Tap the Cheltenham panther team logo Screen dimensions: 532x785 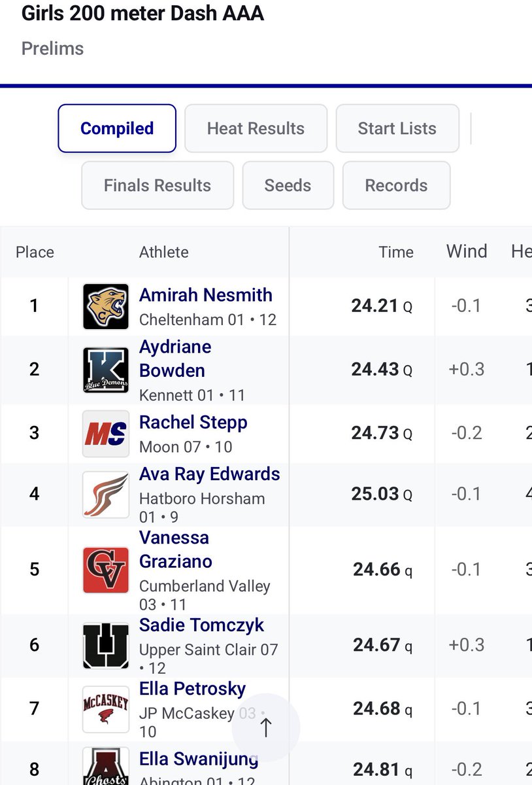(x=106, y=306)
